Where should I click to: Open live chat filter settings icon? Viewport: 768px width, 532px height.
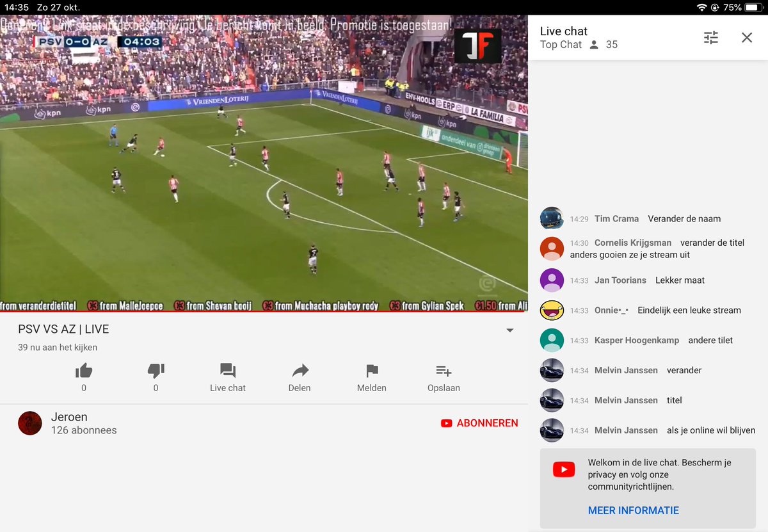click(x=711, y=38)
